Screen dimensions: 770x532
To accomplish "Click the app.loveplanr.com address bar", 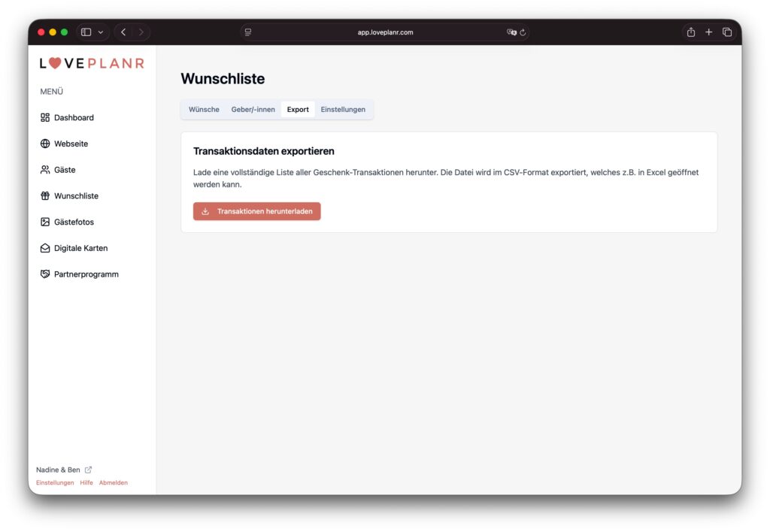I will tap(385, 32).
